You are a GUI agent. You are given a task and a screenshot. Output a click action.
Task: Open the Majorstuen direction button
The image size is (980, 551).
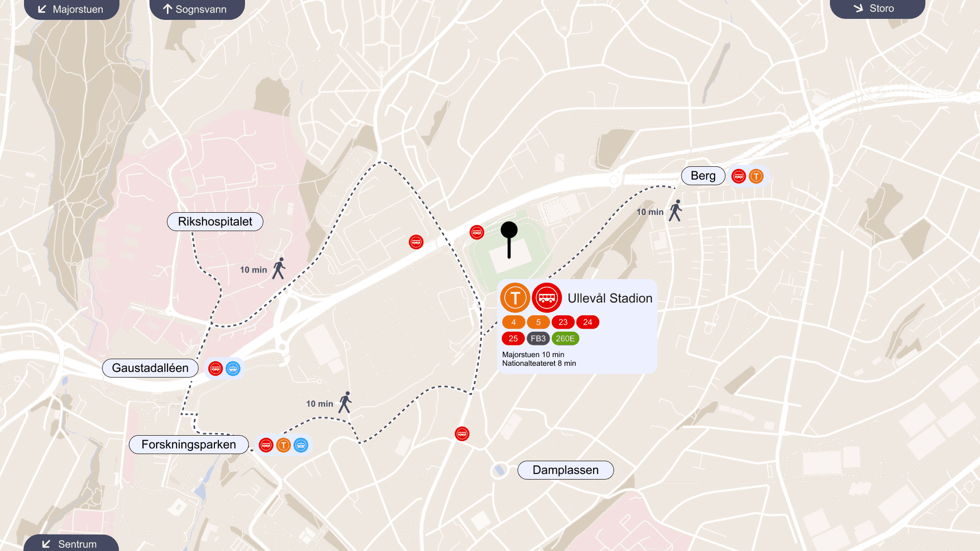71,9
